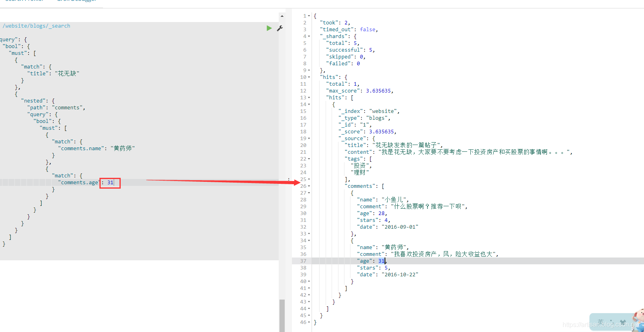Collapse the "_source" object at line 19

(309, 139)
